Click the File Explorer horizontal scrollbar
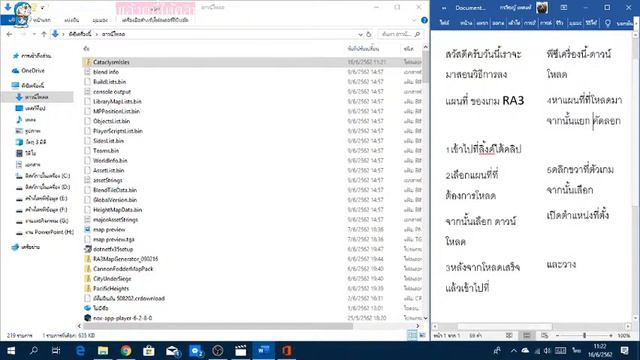The image size is (640, 360). [x=218, y=326]
